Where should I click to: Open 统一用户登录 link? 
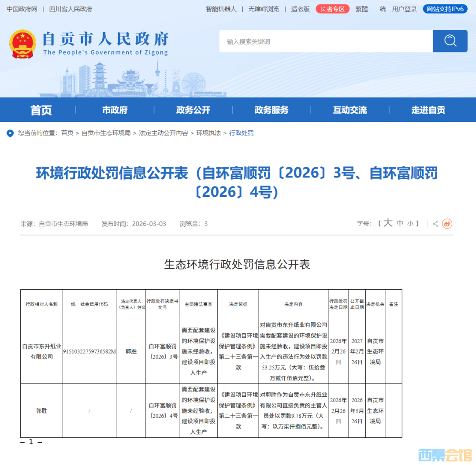click(x=398, y=9)
